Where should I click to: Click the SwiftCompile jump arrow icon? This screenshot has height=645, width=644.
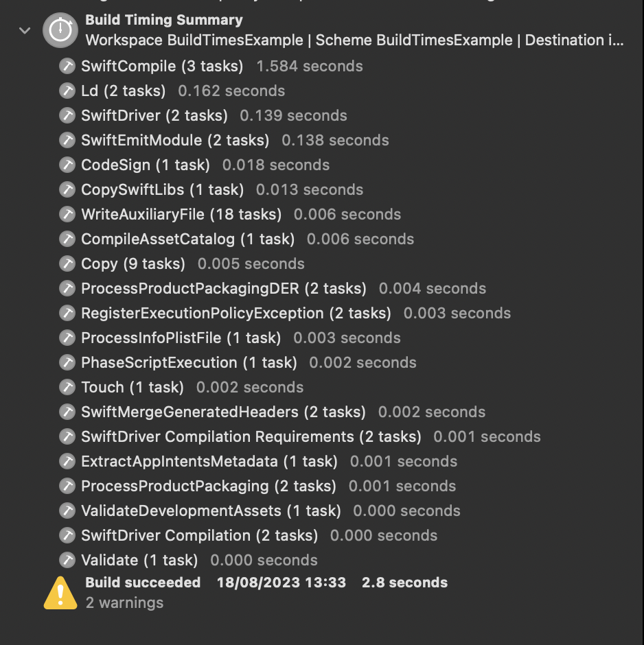tap(67, 66)
